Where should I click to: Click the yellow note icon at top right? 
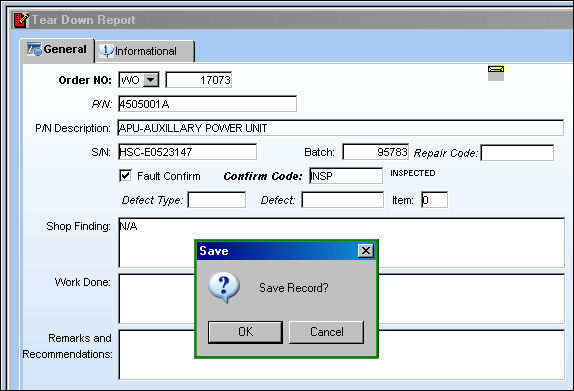click(x=496, y=72)
